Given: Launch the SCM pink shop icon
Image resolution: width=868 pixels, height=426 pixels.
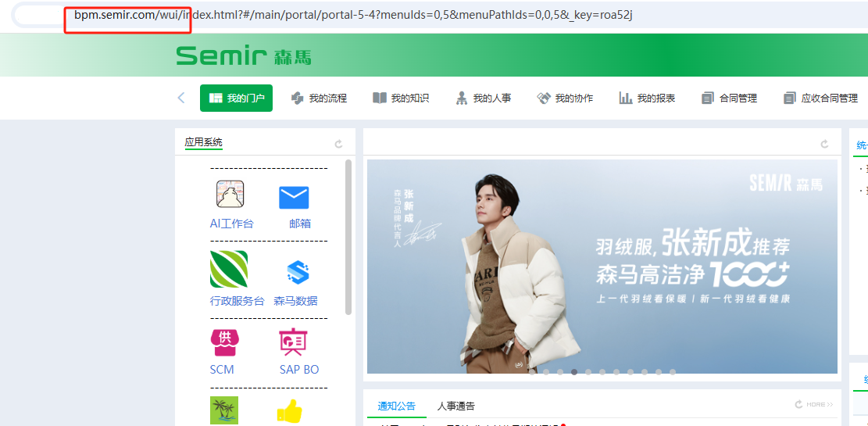Looking at the screenshot, I should point(225,342).
